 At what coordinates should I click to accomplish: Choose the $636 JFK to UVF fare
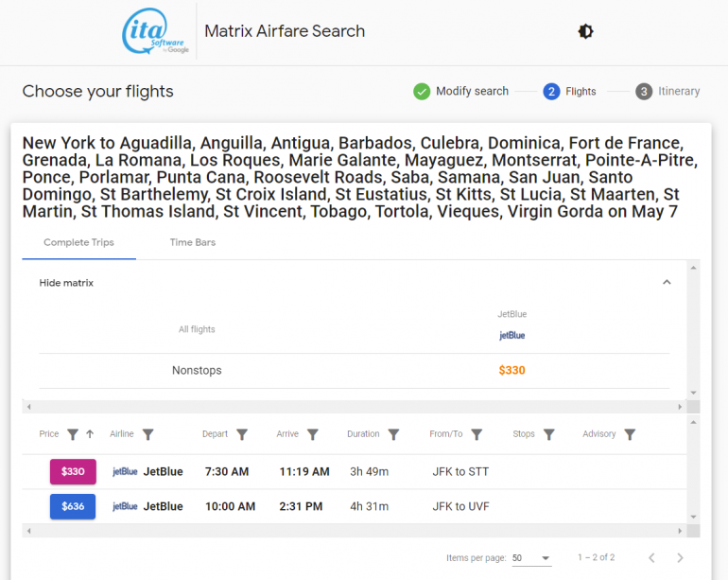point(73,506)
